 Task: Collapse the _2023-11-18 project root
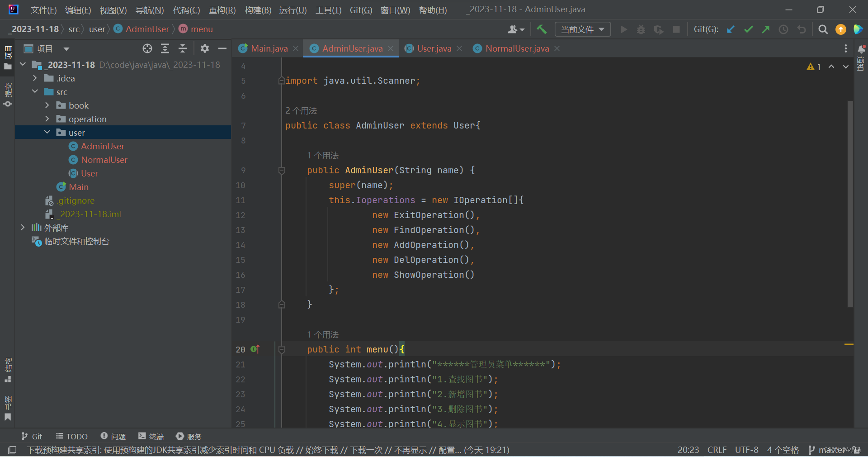click(23, 65)
